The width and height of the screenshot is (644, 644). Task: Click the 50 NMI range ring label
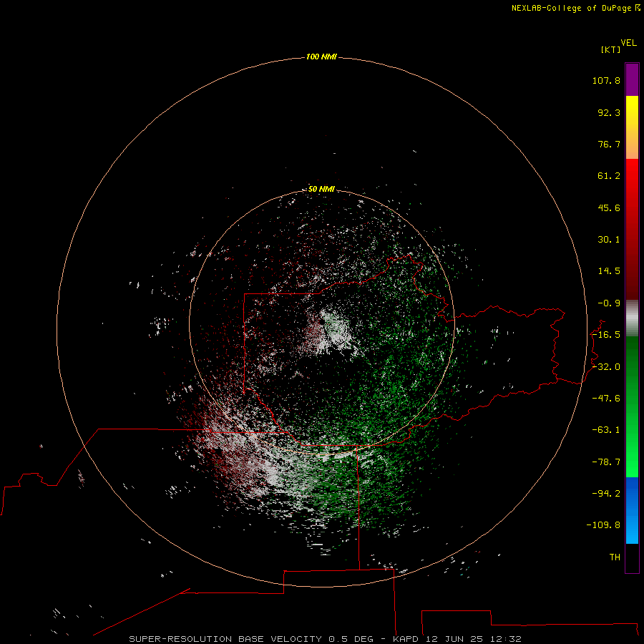click(x=321, y=189)
